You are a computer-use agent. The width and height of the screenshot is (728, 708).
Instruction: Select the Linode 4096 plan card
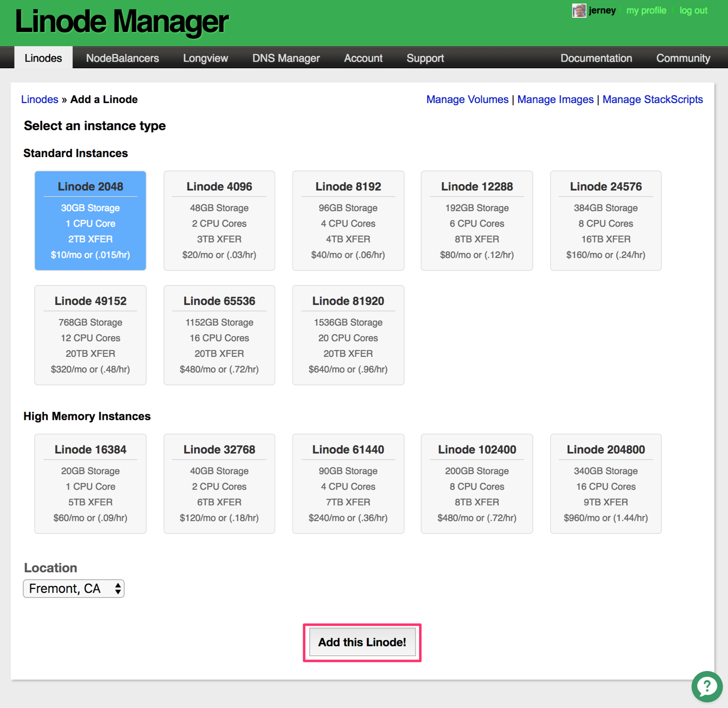tap(219, 221)
